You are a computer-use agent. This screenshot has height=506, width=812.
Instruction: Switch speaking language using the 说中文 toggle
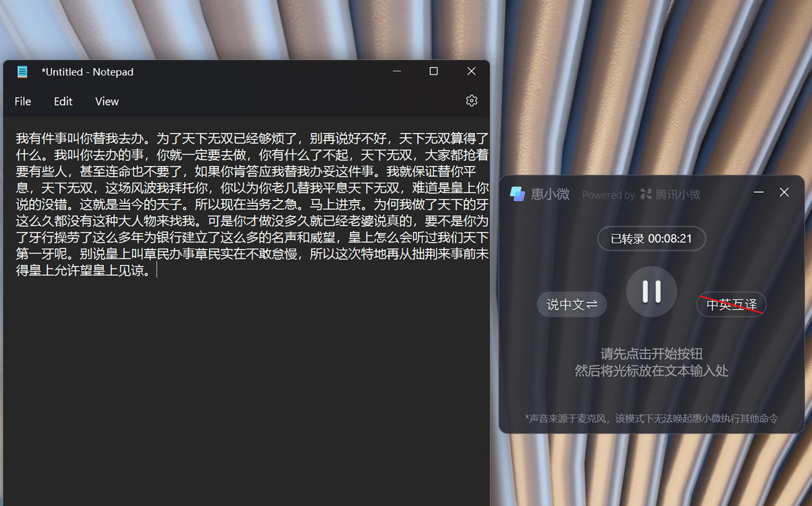coord(571,304)
